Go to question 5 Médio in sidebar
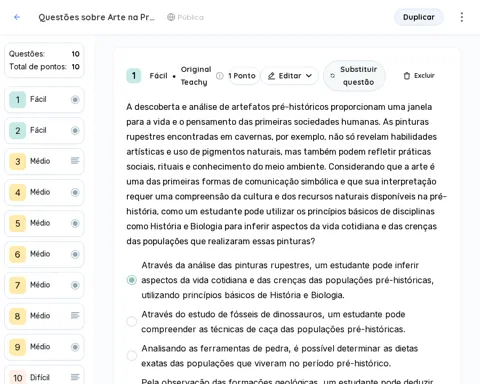 pyautogui.click(x=44, y=223)
